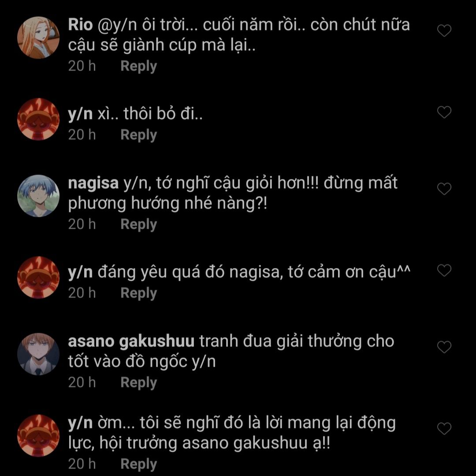The height and width of the screenshot is (476, 476).
Task: Like y/n's "ờm... tôi sẽ nghĩ" comment
Action: (444, 429)
